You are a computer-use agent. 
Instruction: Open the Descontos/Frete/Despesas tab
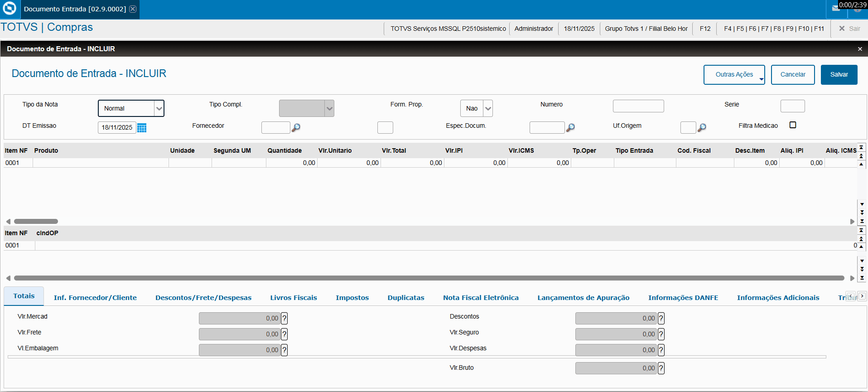coord(203,298)
